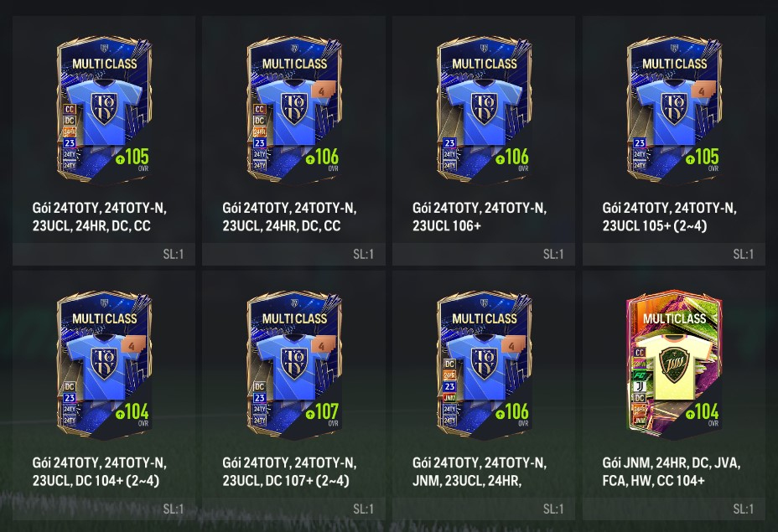The image size is (778, 532).
Task: Click the orange 24HR badge on the first pack card
Action: pyautogui.click(x=70, y=132)
